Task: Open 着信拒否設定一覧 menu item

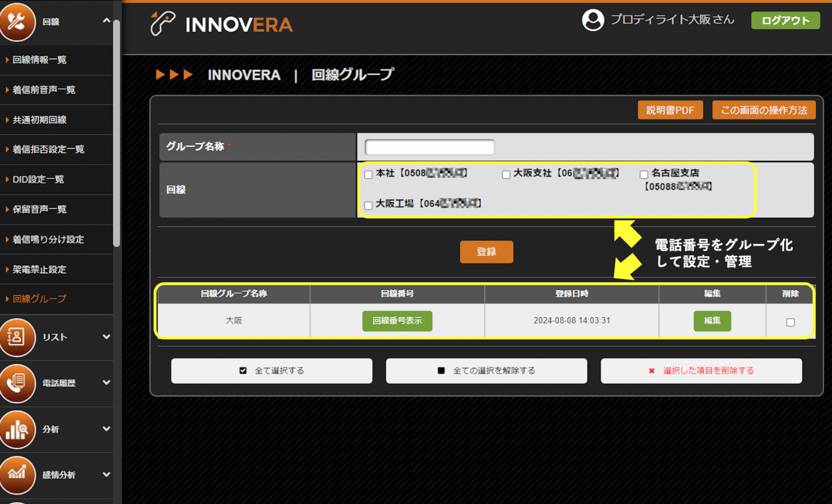Action: click(56, 150)
